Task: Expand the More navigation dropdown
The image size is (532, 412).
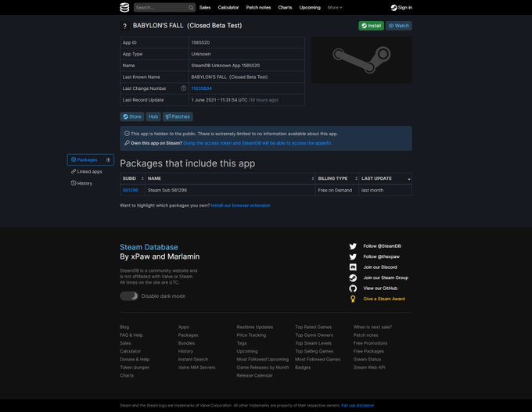Action: pos(335,8)
